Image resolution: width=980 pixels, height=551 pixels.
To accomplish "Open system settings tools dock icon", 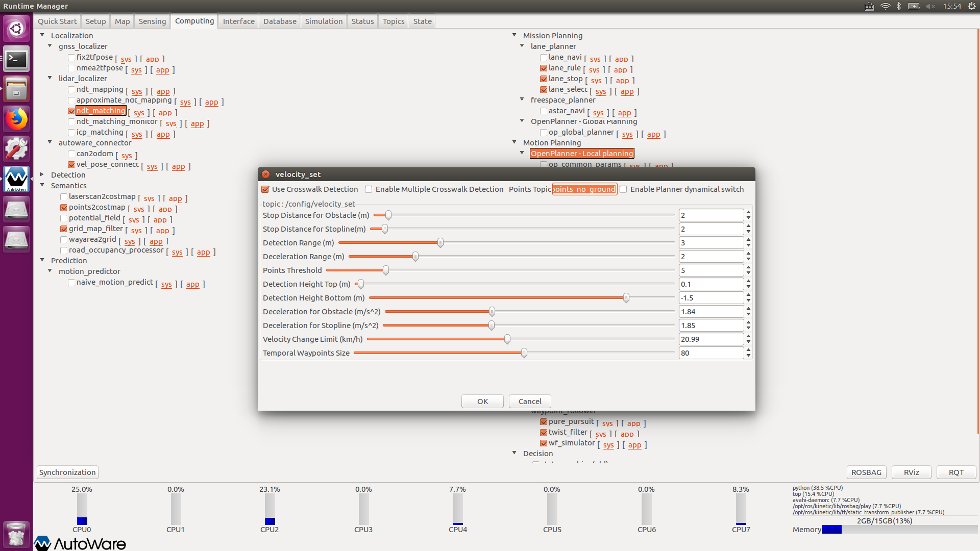I will pos(16,149).
